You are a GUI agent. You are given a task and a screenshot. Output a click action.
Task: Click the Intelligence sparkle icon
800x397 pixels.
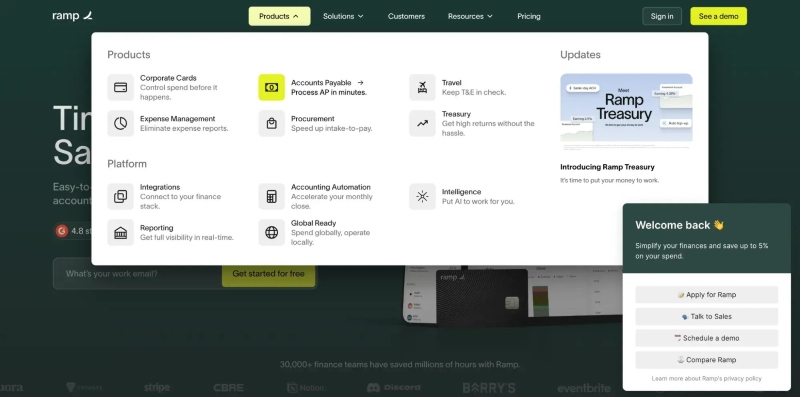pyautogui.click(x=422, y=196)
